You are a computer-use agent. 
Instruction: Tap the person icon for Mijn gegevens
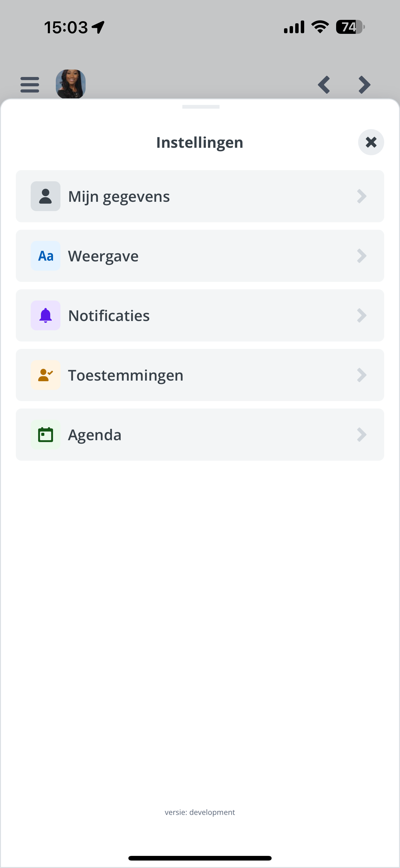coord(46,197)
